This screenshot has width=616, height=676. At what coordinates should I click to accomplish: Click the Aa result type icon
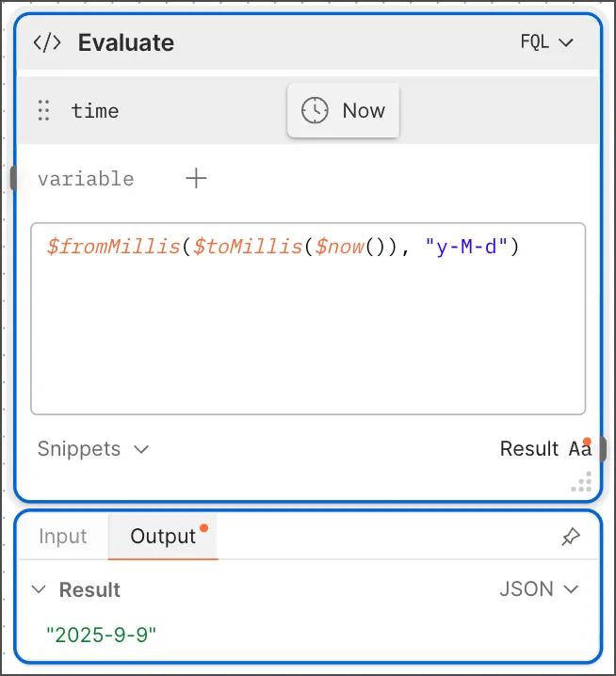[580, 448]
